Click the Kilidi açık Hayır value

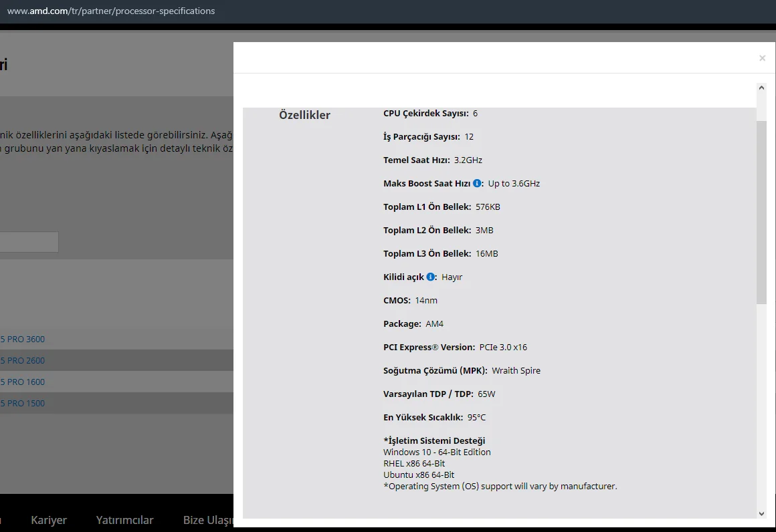click(x=452, y=277)
